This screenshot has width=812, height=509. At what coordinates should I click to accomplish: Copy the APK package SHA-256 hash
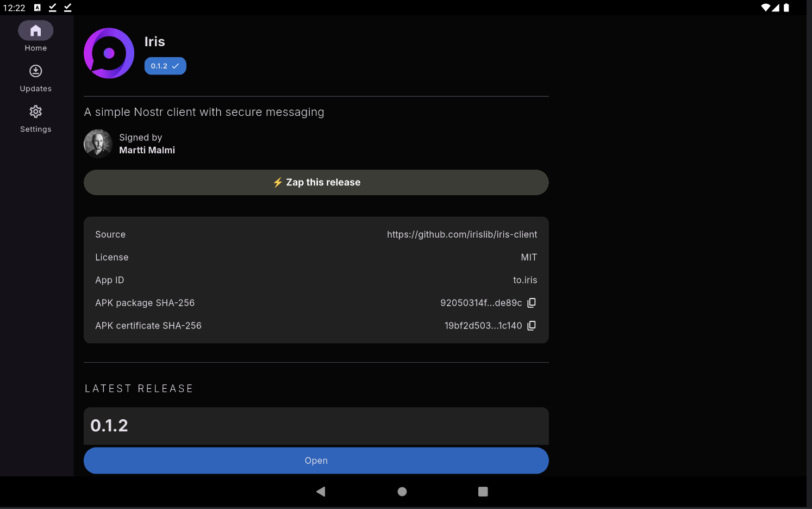pyautogui.click(x=532, y=302)
